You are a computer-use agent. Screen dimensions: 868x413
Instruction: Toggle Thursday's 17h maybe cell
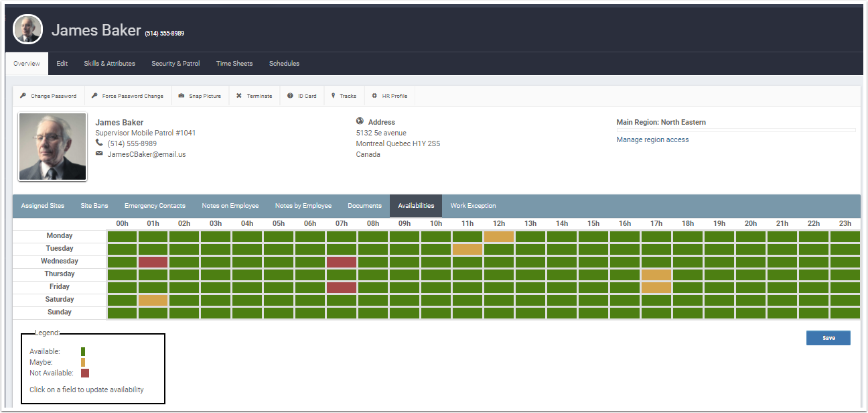click(x=656, y=274)
